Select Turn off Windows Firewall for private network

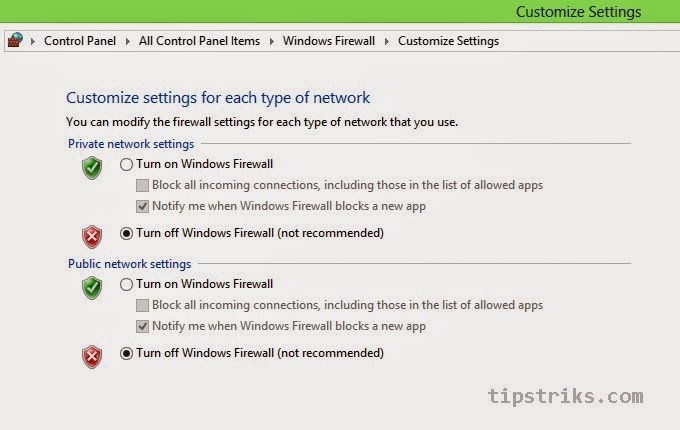126,233
